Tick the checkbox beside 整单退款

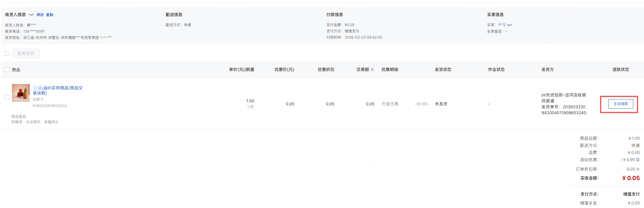coord(7,53)
